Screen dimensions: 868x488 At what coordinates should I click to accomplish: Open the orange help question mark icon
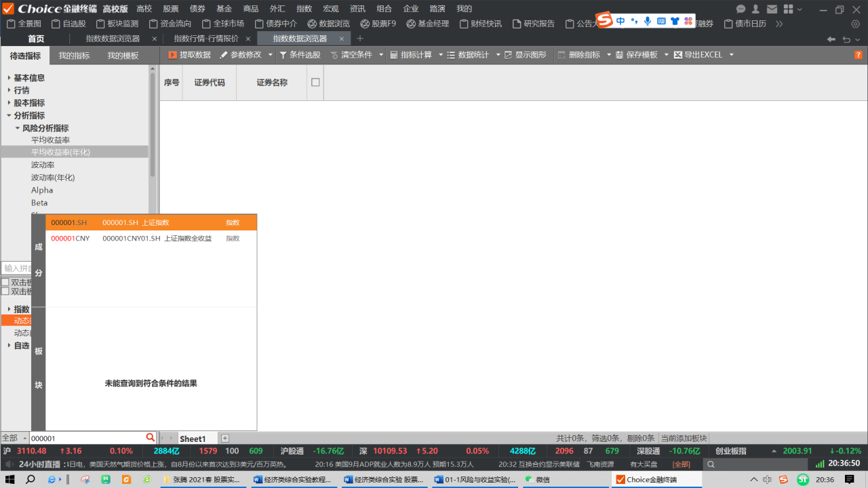[x=859, y=55]
